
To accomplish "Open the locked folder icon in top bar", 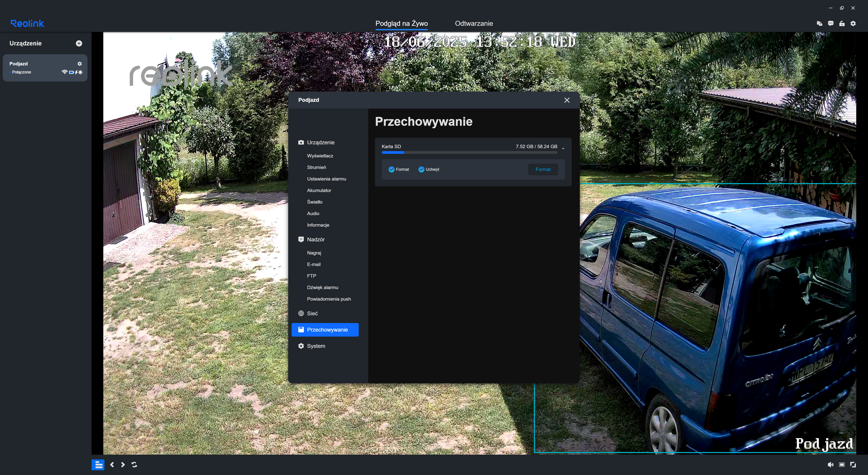I will click(x=819, y=23).
